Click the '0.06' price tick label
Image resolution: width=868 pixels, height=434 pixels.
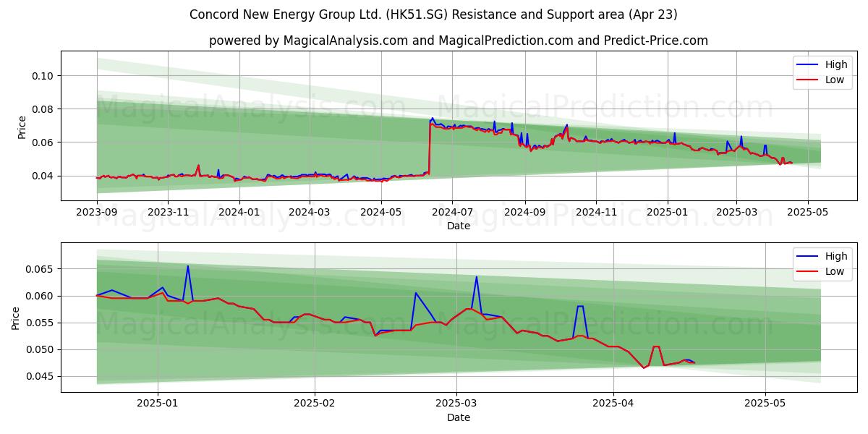coord(43,142)
